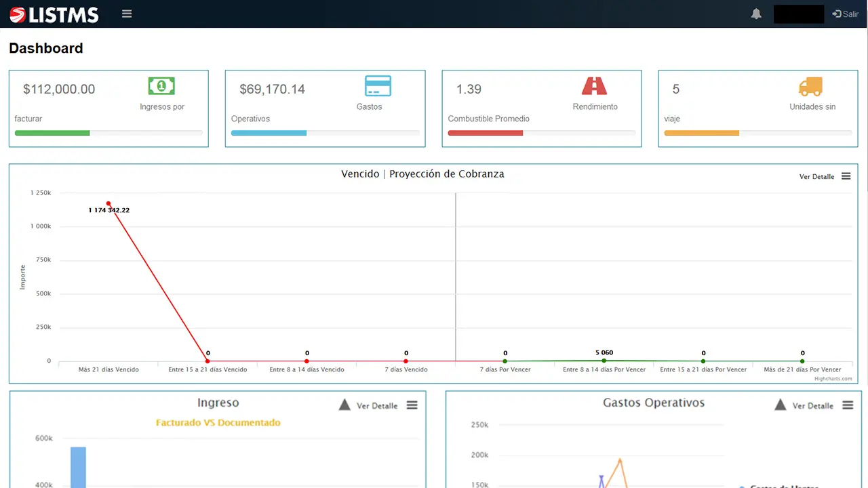Click the Salir logout link
This screenshot has width=868, height=488.
pos(846,14)
